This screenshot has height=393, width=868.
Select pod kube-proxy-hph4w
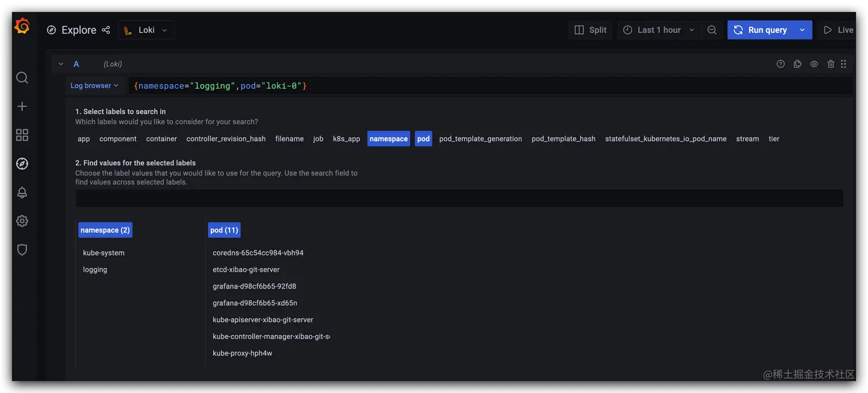tap(242, 353)
